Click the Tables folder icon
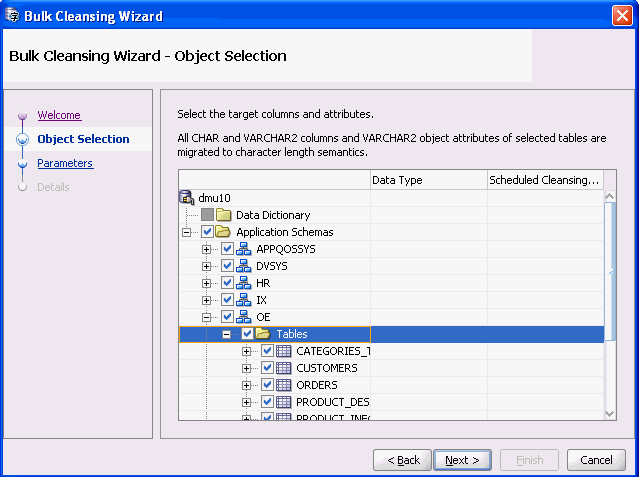Screen dimensions: 639x477 click(x=263, y=334)
